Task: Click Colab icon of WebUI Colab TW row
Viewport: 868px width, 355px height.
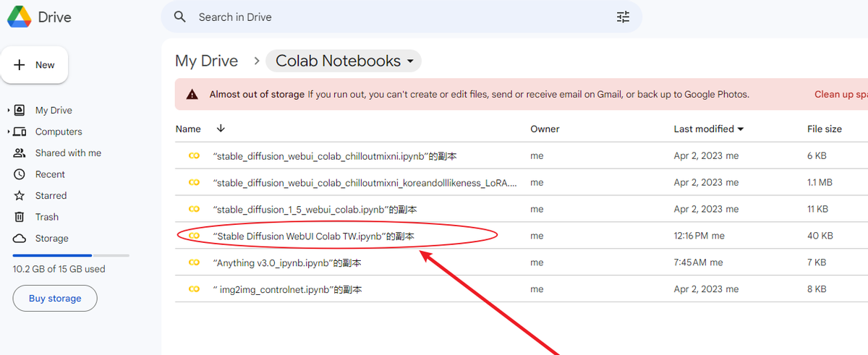Action: pyautogui.click(x=194, y=236)
